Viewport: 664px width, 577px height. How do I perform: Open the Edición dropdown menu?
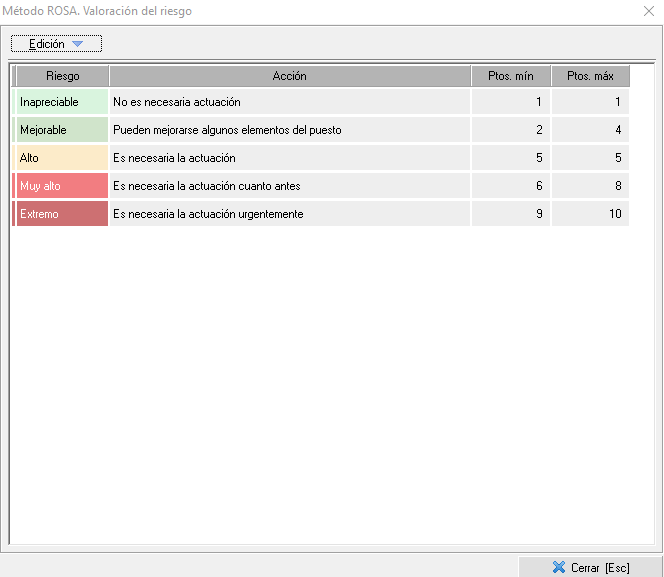click(x=56, y=44)
